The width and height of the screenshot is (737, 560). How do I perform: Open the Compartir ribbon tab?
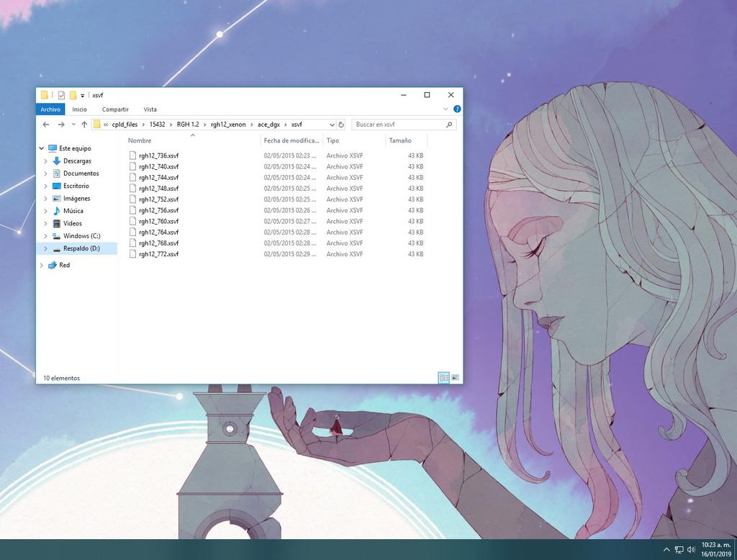(115, 109)
